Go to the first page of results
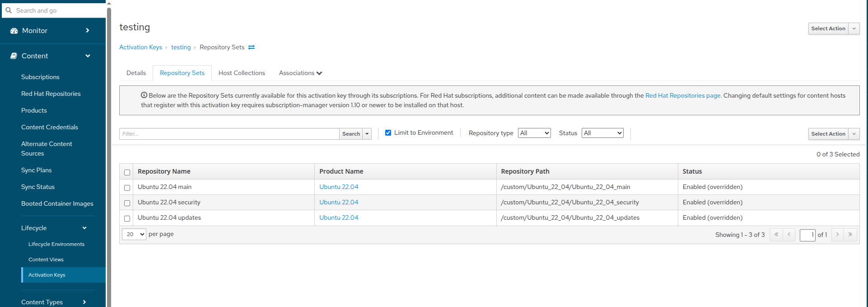Image resolution: width=868 pixels, height=307 pixels. pos(776,235)
